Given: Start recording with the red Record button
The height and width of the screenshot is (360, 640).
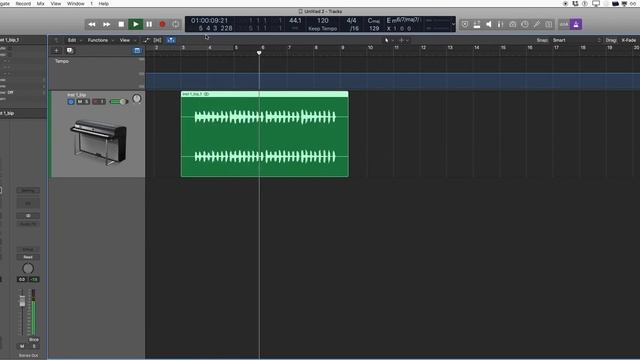Looking at the screenshot, I should 162,24.
